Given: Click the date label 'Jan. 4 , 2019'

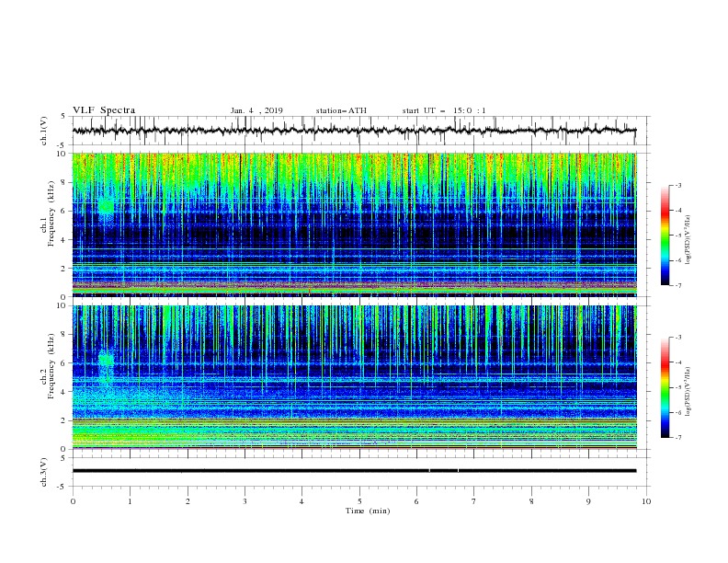Looking at the screenshot, I should (x=256, y=110).
